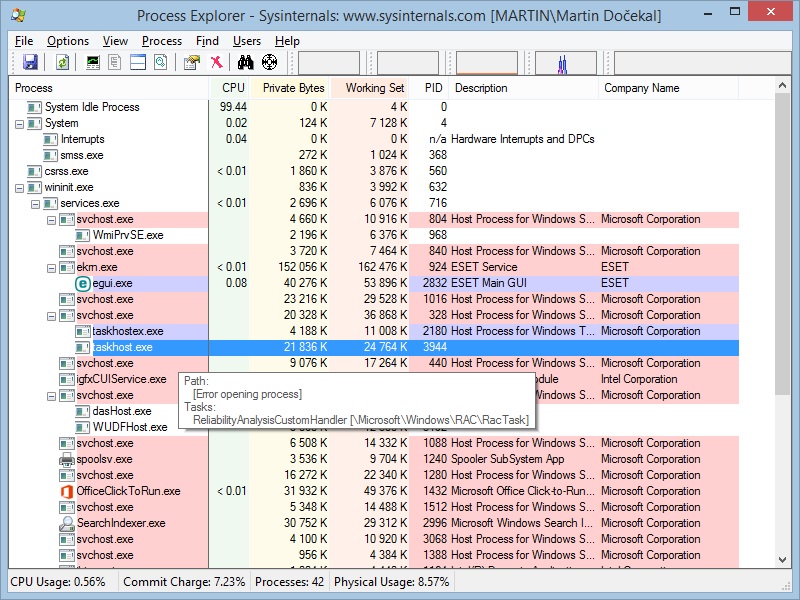Click the Save toolbar icon
800x600 pixels.
point(30,63)
